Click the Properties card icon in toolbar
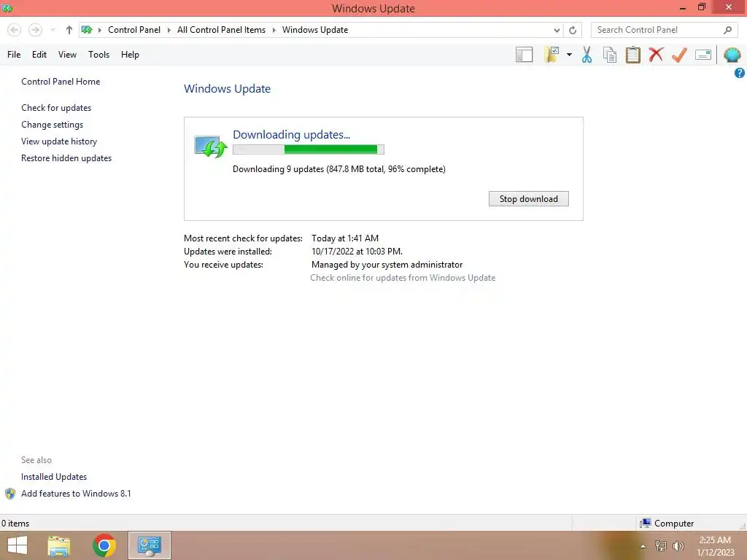Viewport: 747px width, 560px height. click(703, 55)
